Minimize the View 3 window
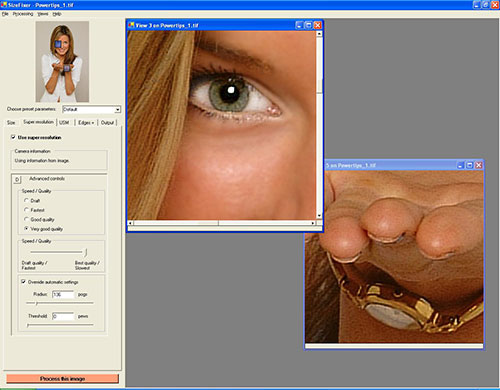 point(299,25)
